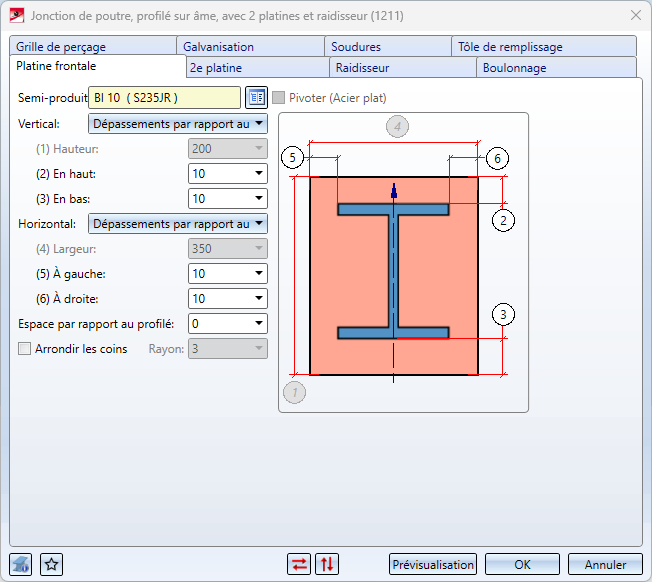
Task: Click the dimension marker 5 in diagram
Action: pyautogui.click(x=292, y=158)
